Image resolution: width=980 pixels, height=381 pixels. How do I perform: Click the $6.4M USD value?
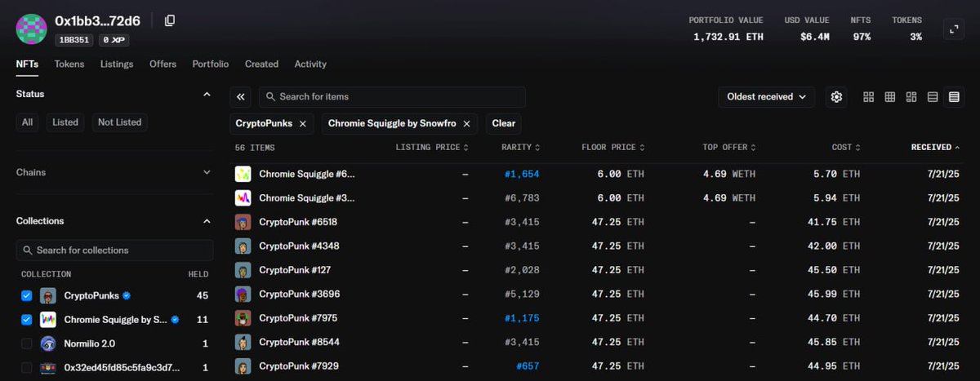[814, 37]
